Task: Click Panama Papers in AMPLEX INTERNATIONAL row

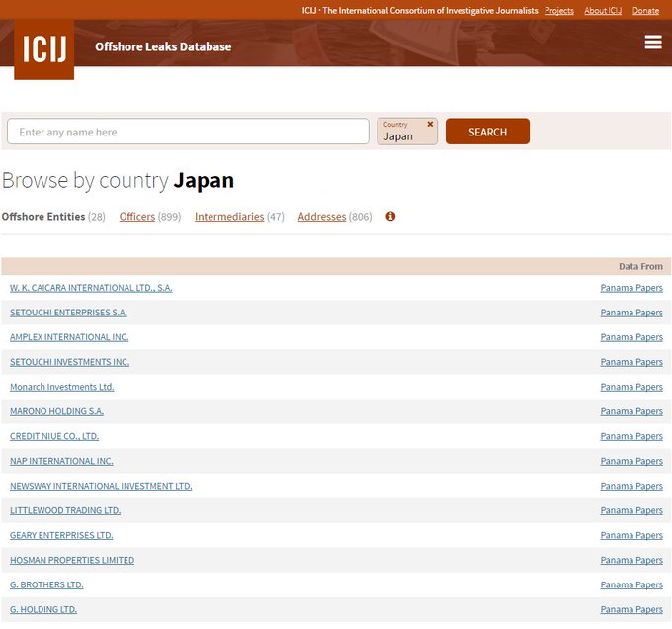Action: 631,337
